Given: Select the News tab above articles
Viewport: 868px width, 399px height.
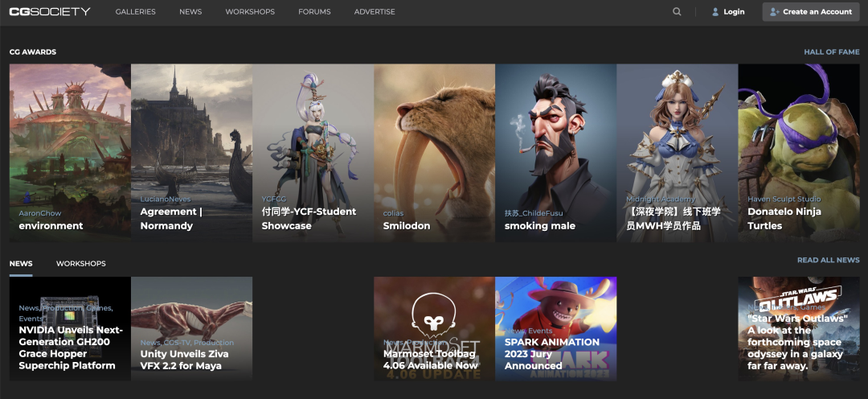Looking at the screenshot, I should (21, 264).
